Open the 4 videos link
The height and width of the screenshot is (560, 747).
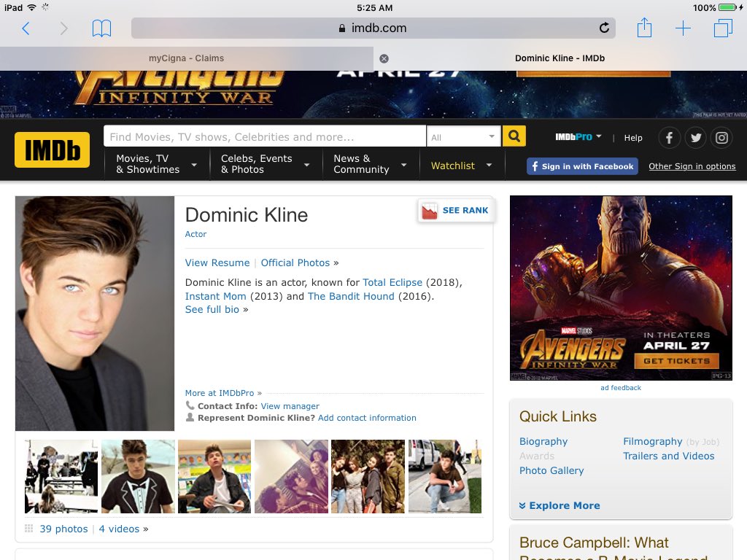point(119,529)
